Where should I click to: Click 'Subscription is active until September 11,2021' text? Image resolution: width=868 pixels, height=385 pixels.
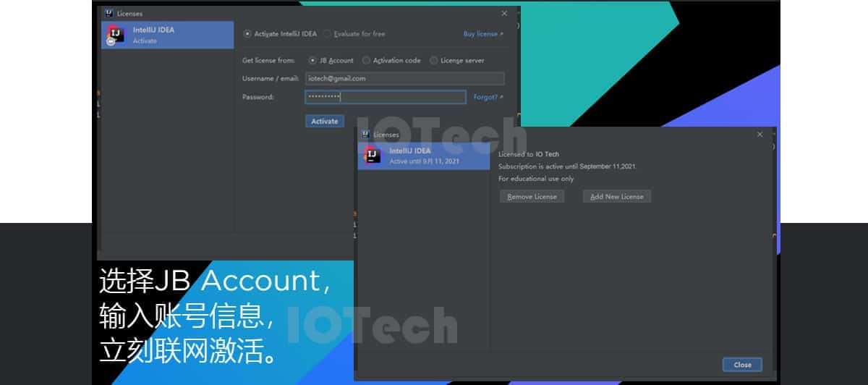pyautogui.click(x=568, y=166)
